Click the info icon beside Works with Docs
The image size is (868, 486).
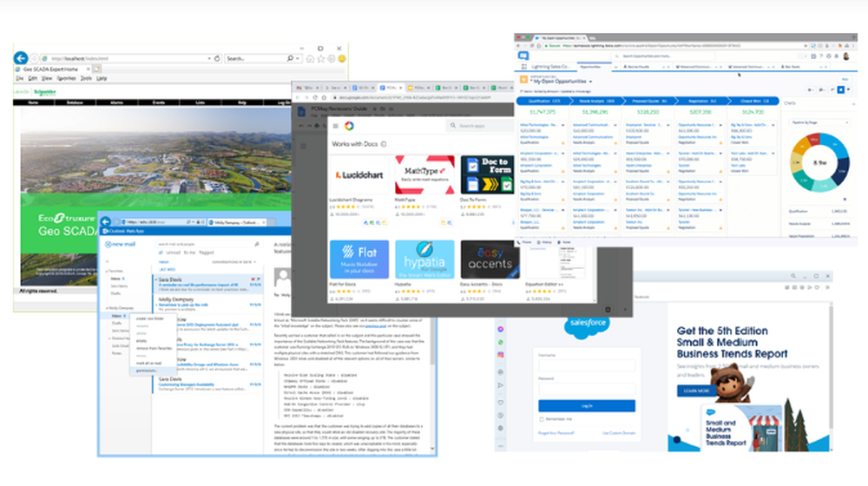384,144
